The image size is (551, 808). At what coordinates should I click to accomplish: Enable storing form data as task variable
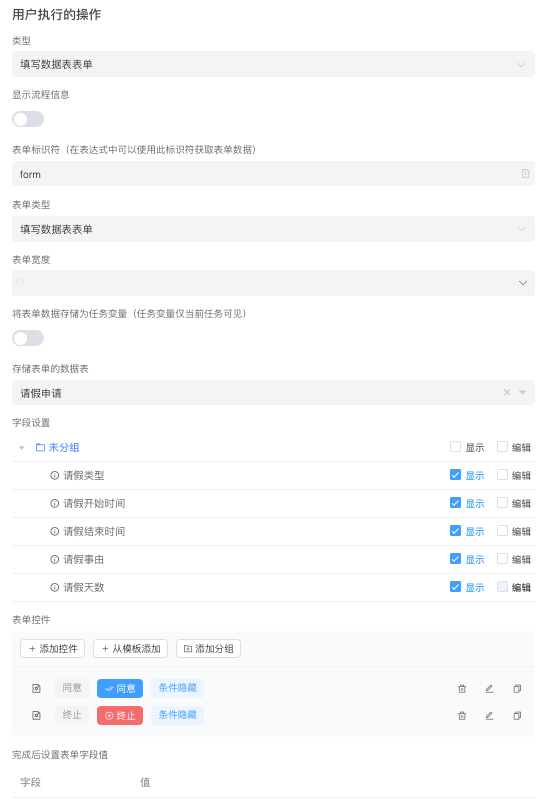(28, 338)
